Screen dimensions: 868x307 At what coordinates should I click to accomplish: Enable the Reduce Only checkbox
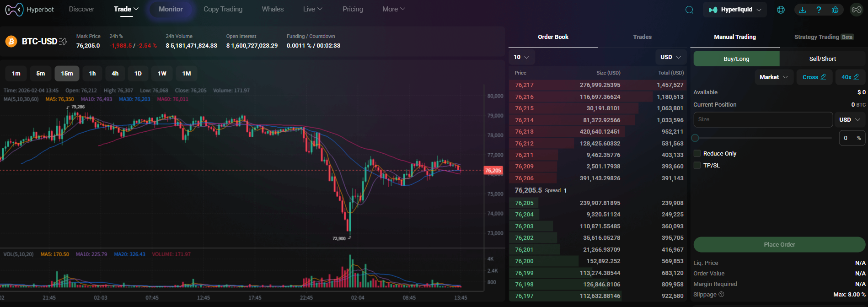pyautogui.click(x=697, y=153)
